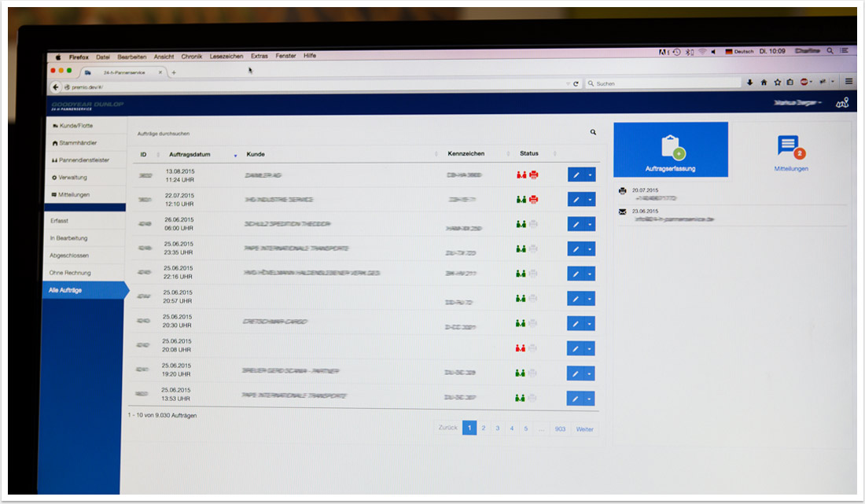Expand the action dropdown arrow in the 22.07.2015 row
The image size is (865, 504).
click(x=590, y=200)
